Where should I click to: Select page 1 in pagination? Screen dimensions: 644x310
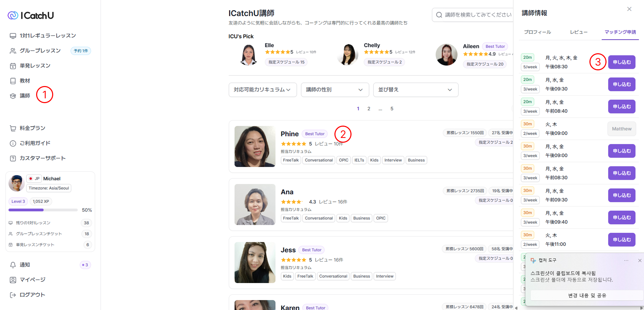358,109
